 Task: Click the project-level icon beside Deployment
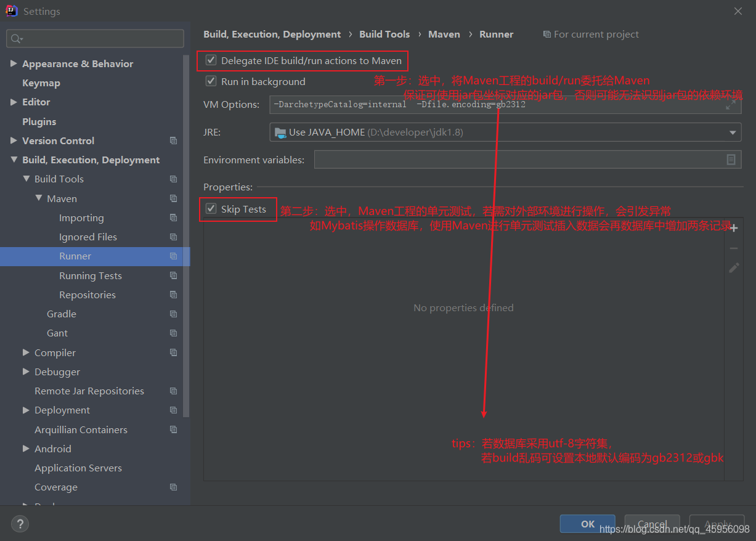[x=173, y=410]
